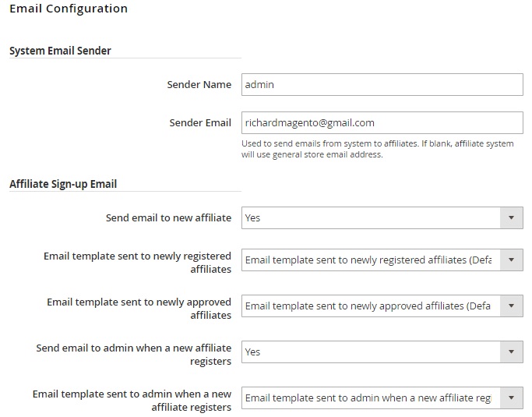Click the 'Send email to new affiliate' label

point(168,218)
